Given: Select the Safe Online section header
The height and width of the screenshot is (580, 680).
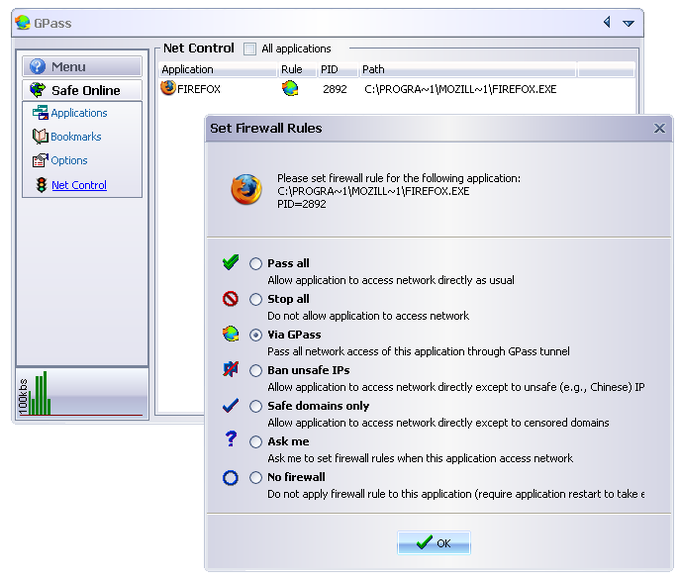Looking at the screenshot, I should 82,90.
